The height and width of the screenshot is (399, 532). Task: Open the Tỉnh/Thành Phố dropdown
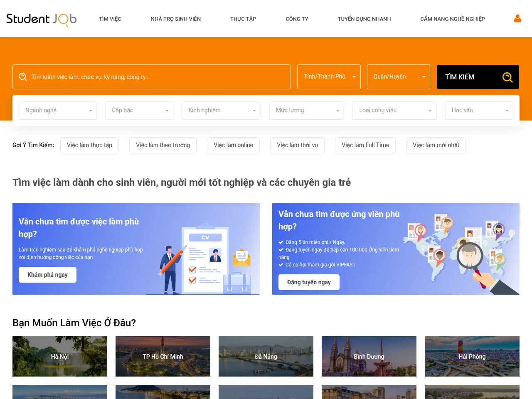[x=329, y=77]
